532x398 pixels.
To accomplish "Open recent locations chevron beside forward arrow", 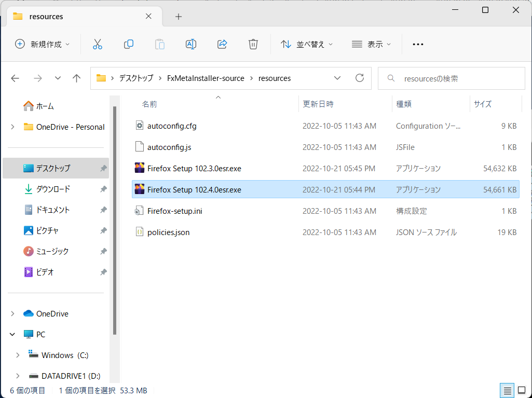I will pos(58,78).
